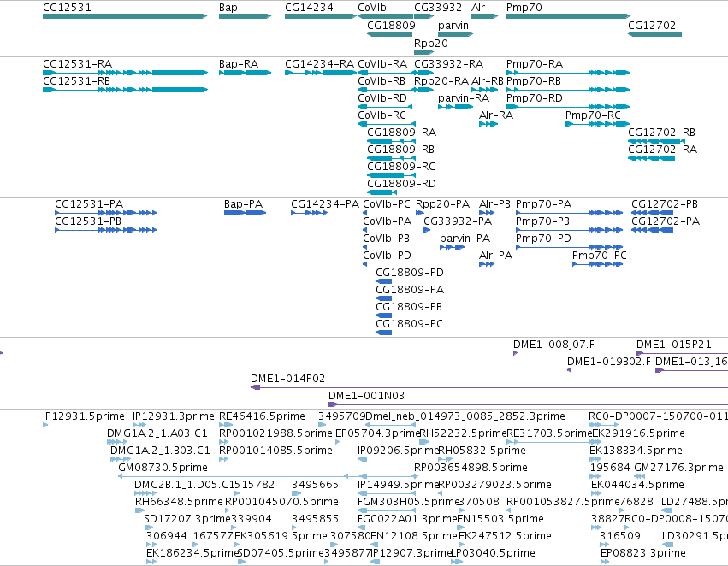Screen dimensions: 728x566
Task: Select the Rpp20-PA protein label
Action: 442,204
